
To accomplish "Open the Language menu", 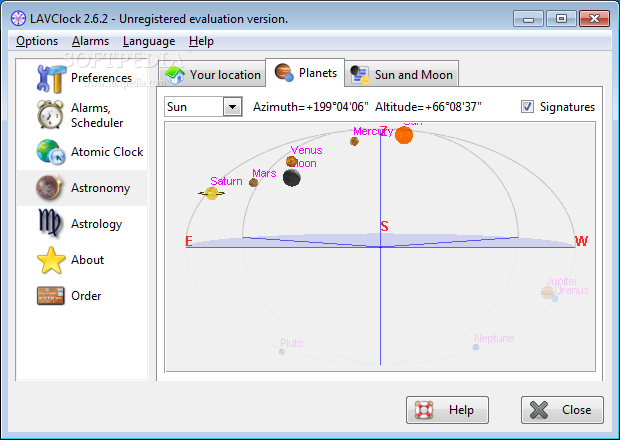I will pos(149,42).
